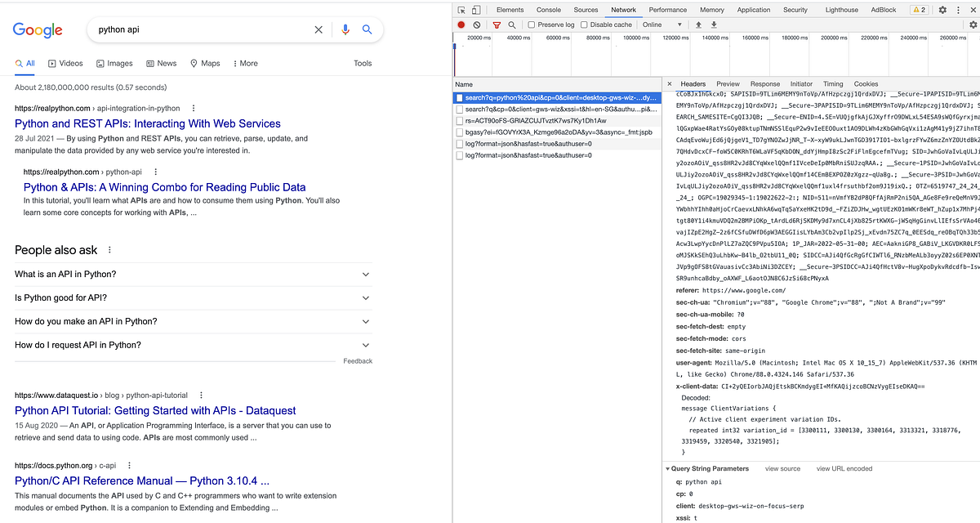Click the export HAR download arrow icon
The width and height of the screenshot is (980, 523).
click(x=714, y=25)
